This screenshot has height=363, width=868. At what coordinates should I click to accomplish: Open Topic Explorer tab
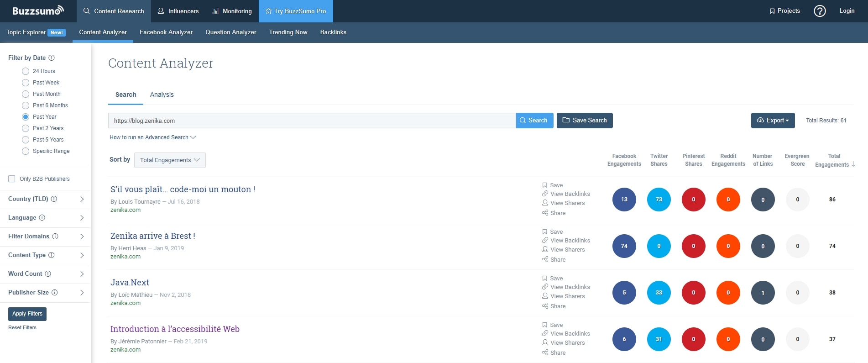point(36,32)
